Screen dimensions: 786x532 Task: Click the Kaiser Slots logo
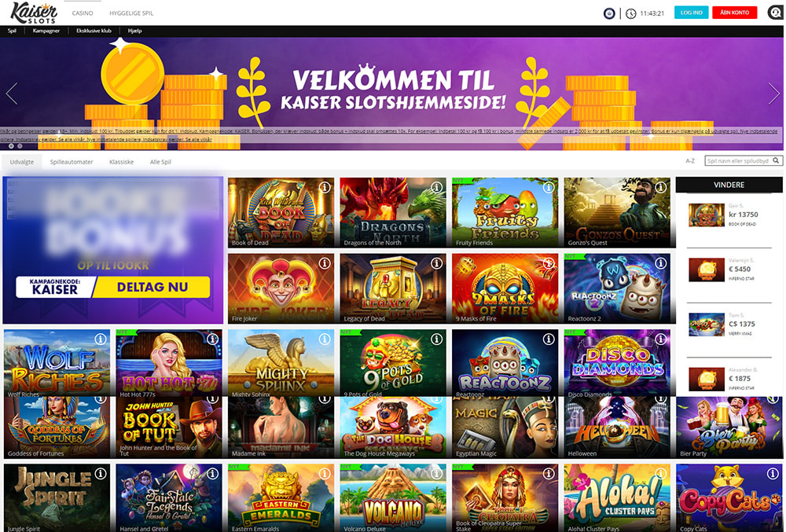(34, 13)
